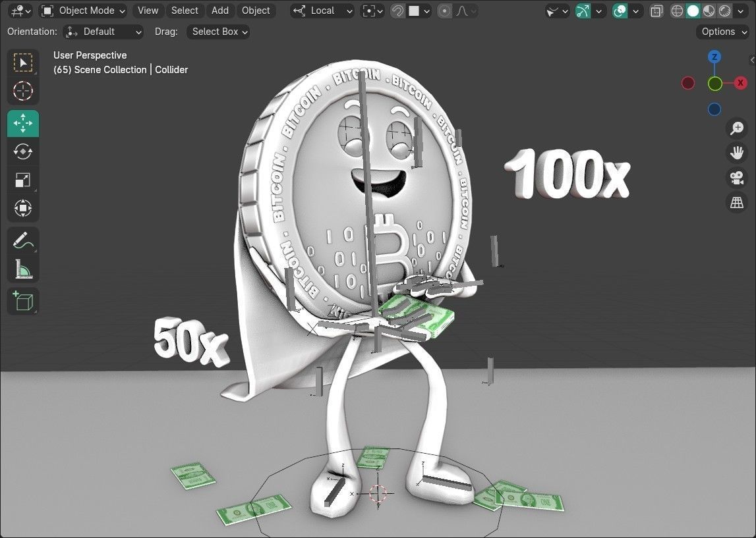Select the Add Cube tool

(x=22, y=302)
